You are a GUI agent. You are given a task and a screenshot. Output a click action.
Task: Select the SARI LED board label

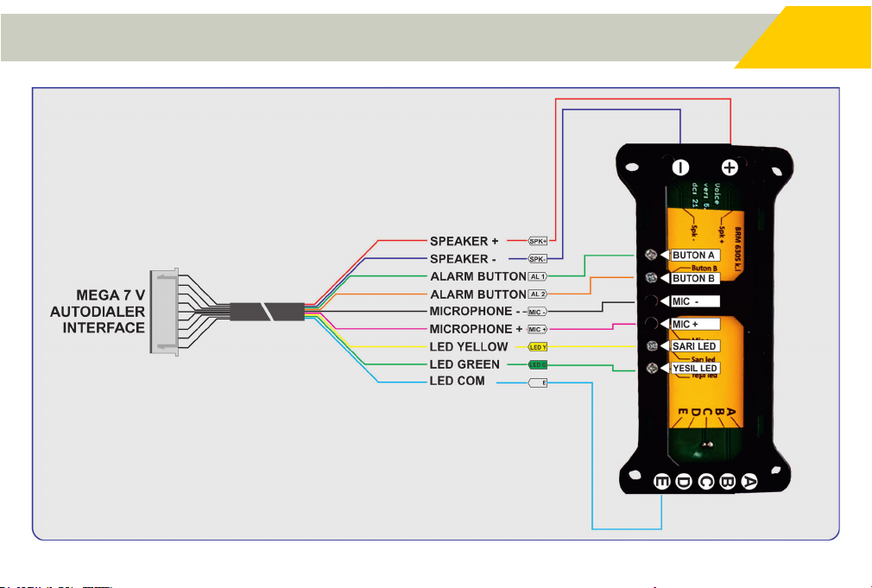point(696,346)
